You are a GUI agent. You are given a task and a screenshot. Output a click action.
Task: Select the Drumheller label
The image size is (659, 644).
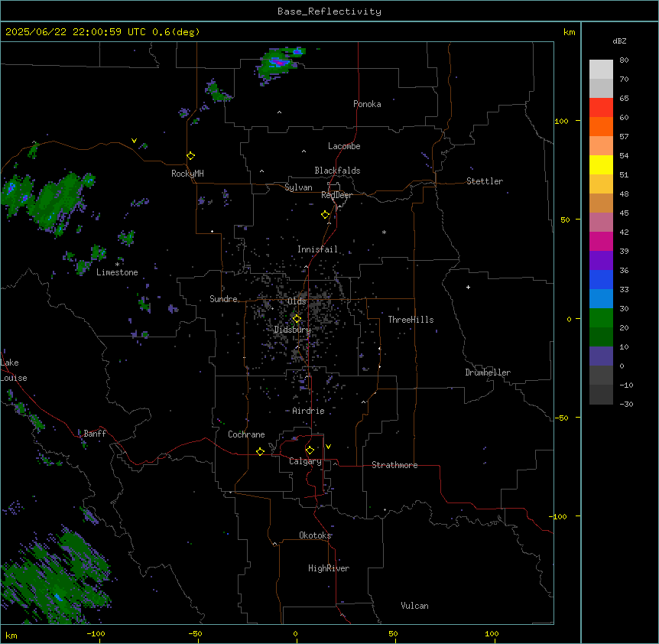[x=488, y=372]
